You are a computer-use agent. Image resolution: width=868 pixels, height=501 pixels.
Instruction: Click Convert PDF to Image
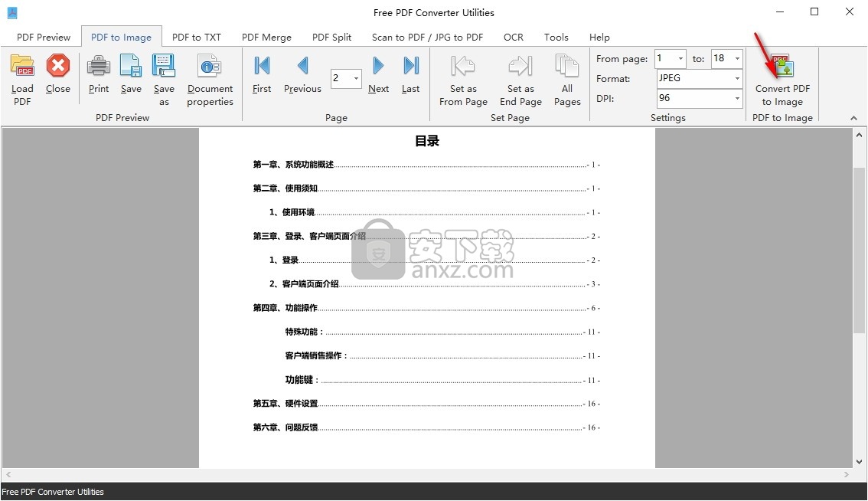click(x=782, y=80)
